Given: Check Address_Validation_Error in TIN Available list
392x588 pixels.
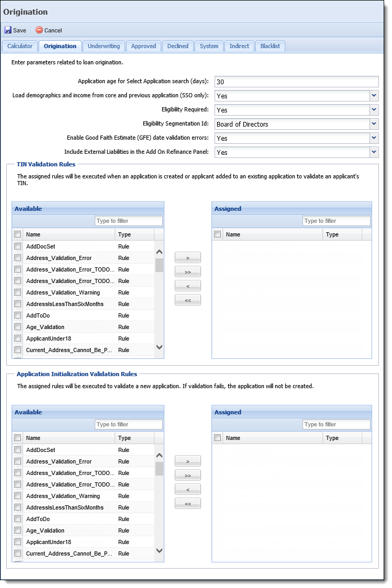Looking at the screenshot, I should tap(18, 257).
